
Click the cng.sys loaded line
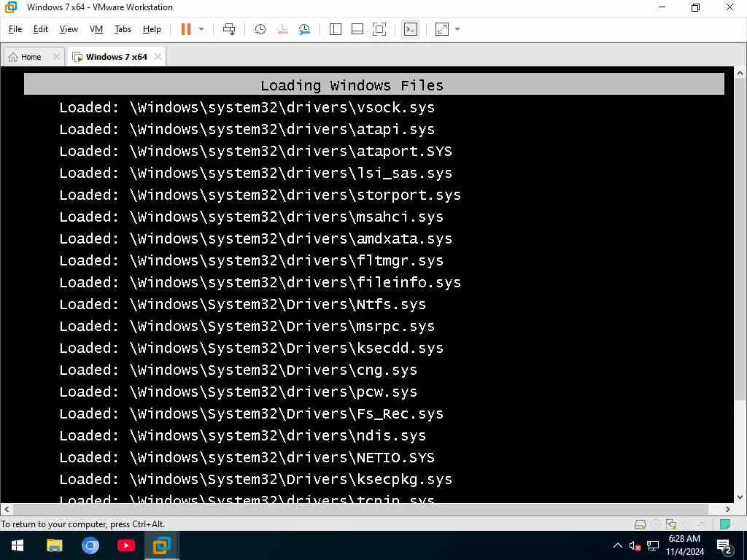coord(239,370)
